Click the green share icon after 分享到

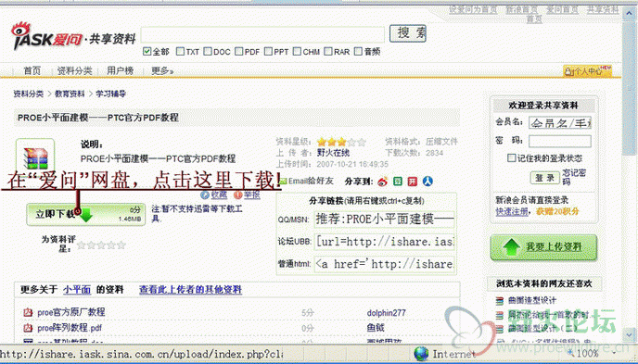(x=398, y=182)
